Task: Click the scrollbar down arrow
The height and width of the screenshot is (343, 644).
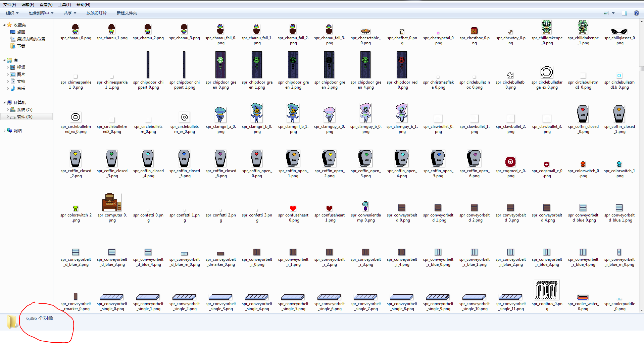Action: click(641, 310)
